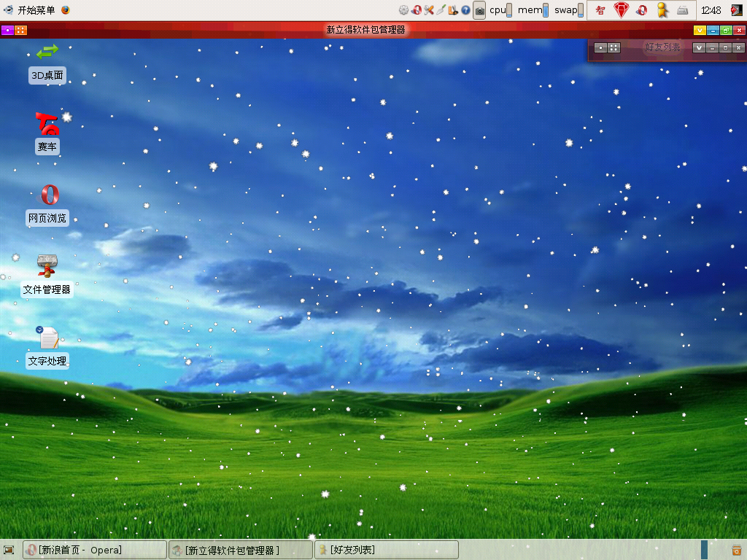Switch to 新立得软件包管理器 taskbar button

pyautogui.click(x=241, y=550)
